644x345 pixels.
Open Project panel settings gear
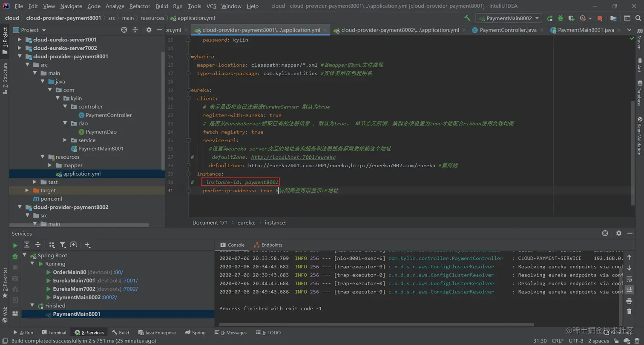coord(149,30)
